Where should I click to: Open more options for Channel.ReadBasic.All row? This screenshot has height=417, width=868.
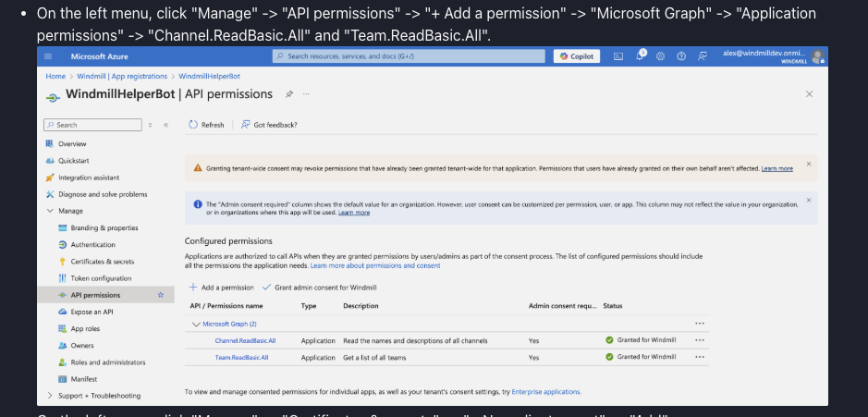700,340
